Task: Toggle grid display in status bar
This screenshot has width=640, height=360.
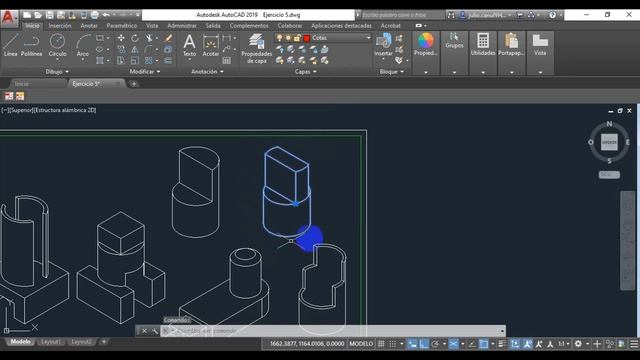Action: click(381, 344)
